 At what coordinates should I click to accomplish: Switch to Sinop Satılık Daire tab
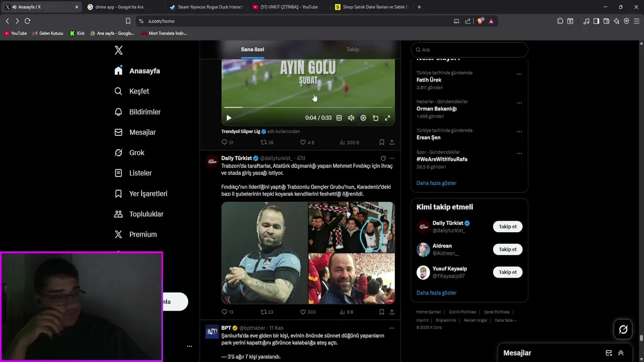371,7
